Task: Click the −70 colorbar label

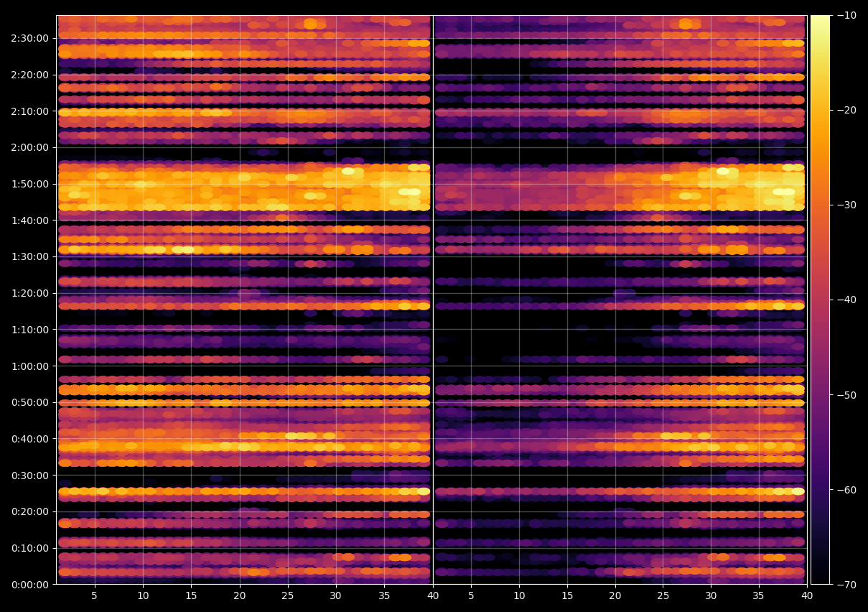Action: [x=846, y=584]
